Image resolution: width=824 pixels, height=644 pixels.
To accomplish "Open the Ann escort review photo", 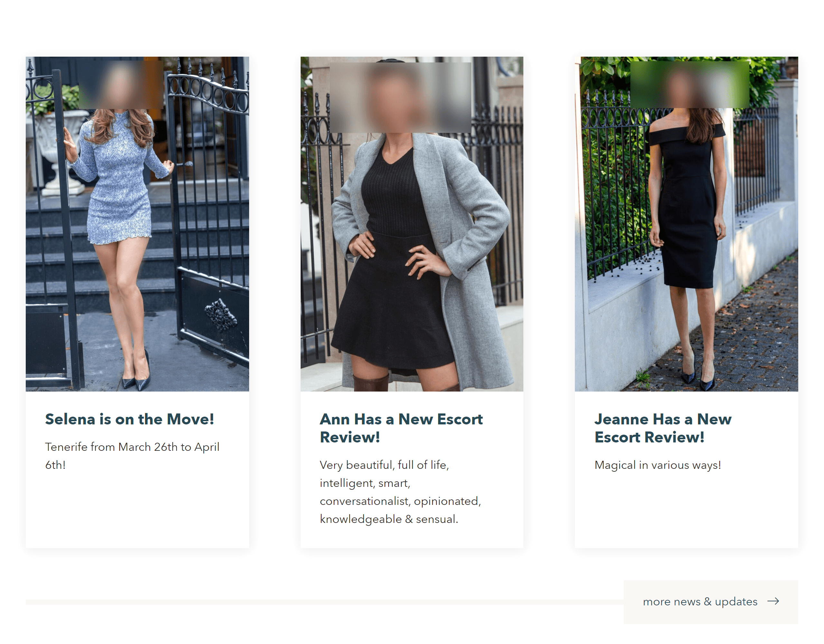I will (412, 224).
